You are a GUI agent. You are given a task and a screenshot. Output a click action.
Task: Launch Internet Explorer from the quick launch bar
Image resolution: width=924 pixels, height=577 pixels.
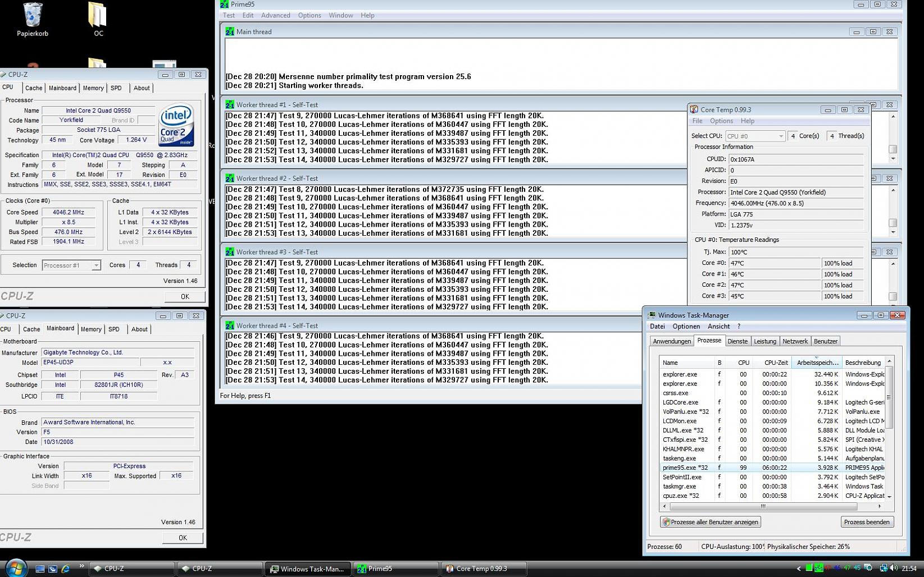[x=66, y=569]
